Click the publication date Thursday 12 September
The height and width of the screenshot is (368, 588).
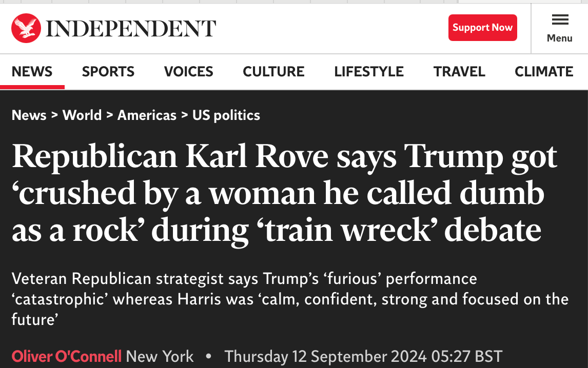click(363, 356)
